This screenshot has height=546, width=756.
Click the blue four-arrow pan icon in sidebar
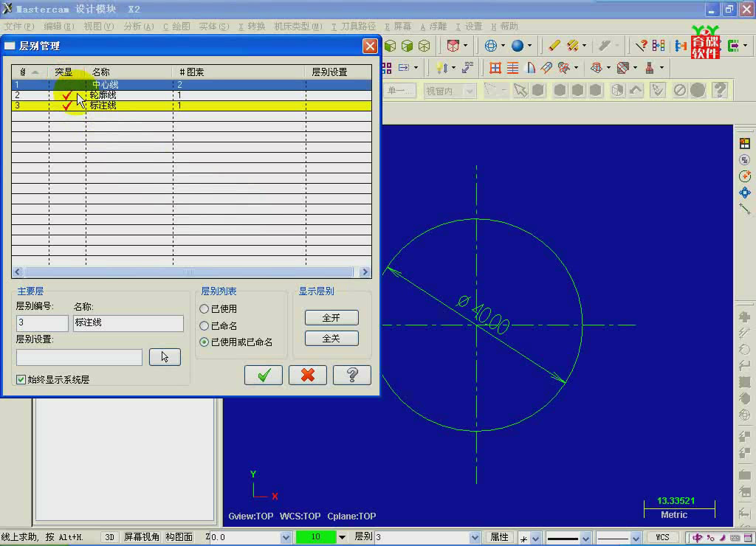click(x=744, y=193)
